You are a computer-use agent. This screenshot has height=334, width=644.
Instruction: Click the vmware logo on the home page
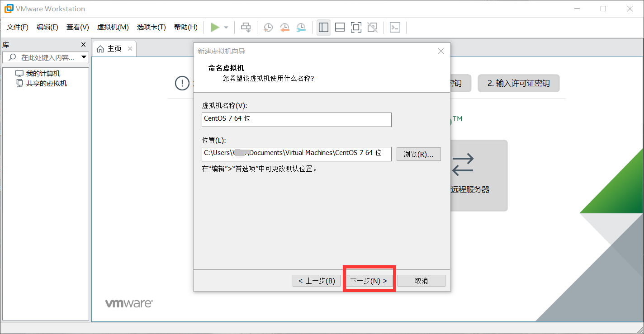click(x=129, y=304)
